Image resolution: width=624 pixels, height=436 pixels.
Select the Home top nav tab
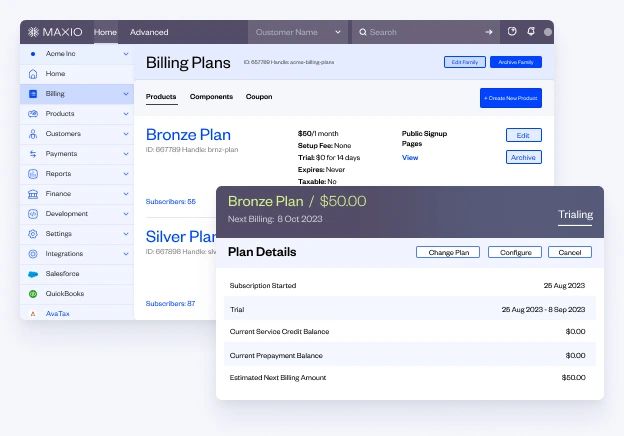[105, 32]
